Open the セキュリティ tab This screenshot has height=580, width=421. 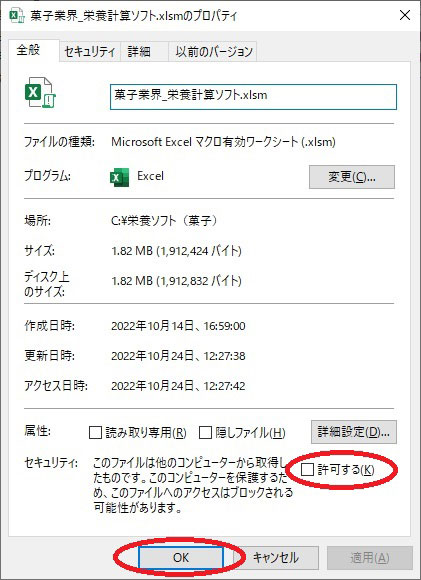[x=90, y=51]
